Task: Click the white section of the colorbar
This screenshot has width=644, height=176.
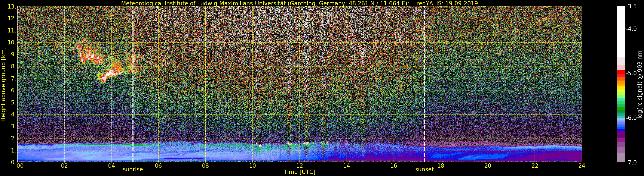Action: [x=621, y=32]
